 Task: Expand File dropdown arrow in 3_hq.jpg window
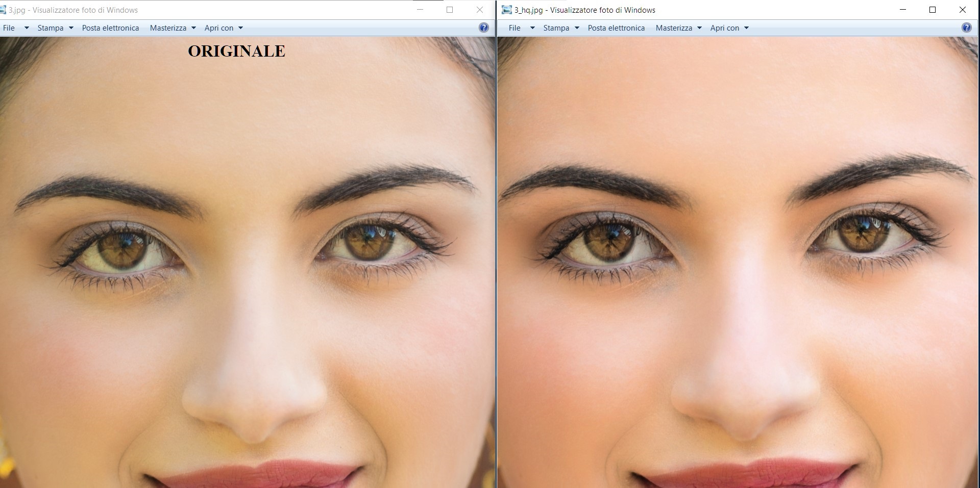(x=532, y=28)
